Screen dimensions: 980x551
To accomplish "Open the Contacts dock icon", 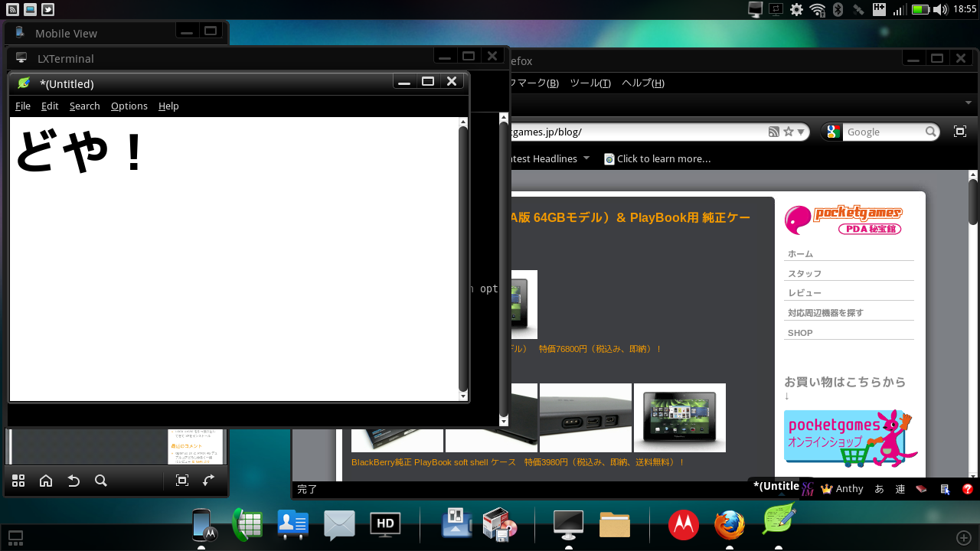I will [292, 525].
